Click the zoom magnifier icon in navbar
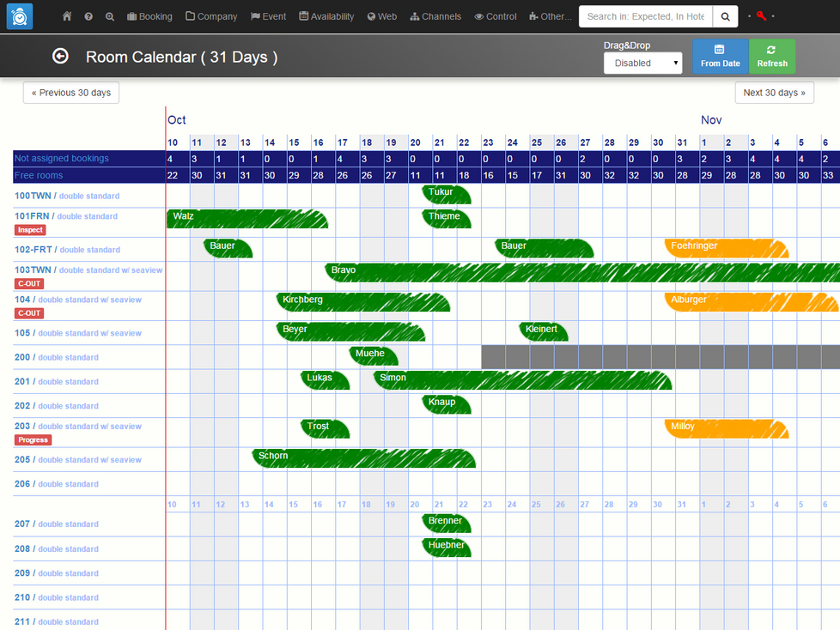 (x=110, y=16)
